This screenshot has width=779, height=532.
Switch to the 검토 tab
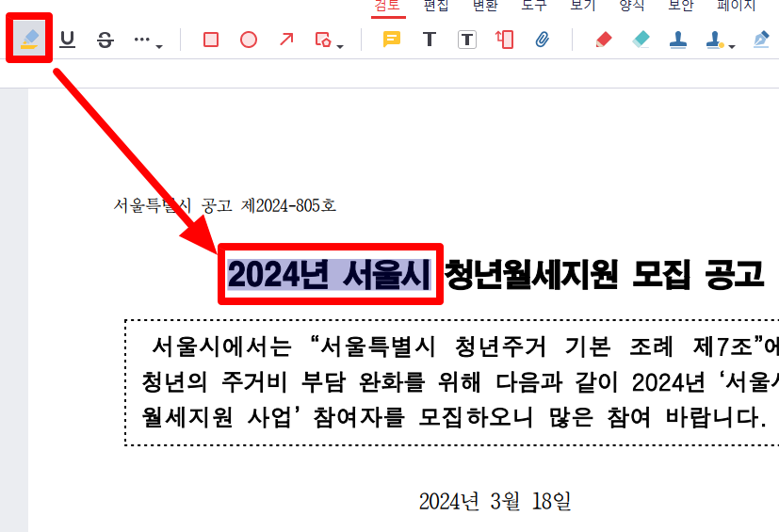[387, 6]
